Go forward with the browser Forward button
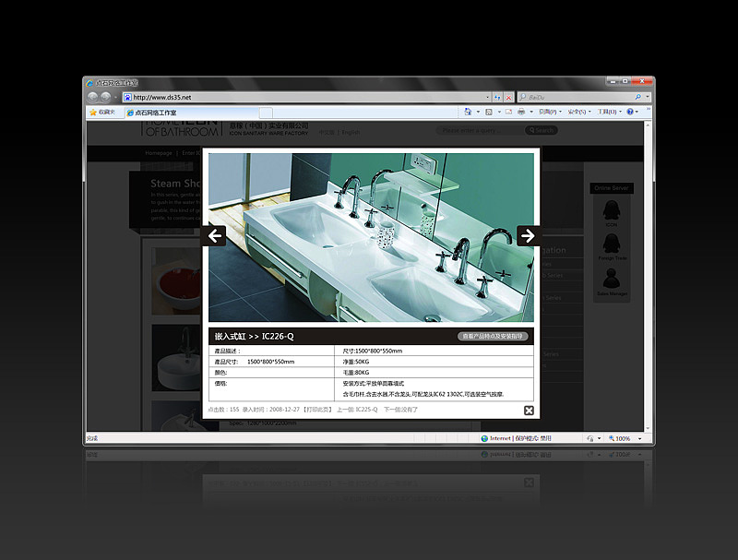The image size is (738, 560). (105, 97)
